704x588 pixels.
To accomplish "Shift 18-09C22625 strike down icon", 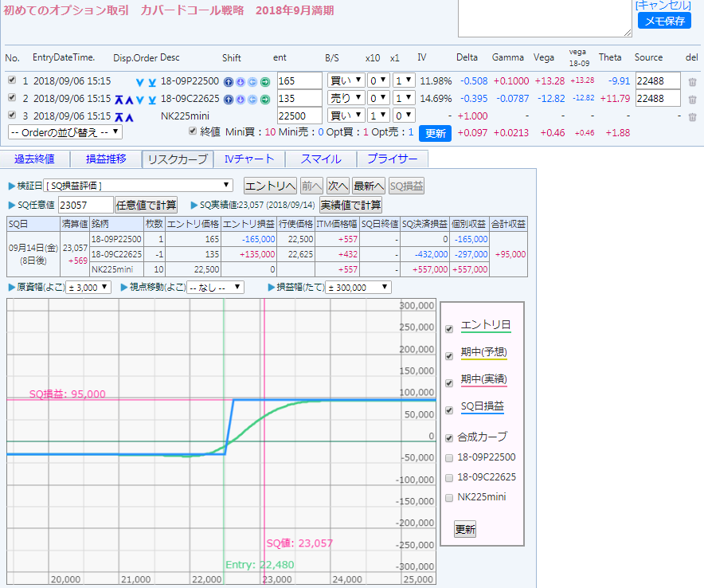I will tap(241, 100).
